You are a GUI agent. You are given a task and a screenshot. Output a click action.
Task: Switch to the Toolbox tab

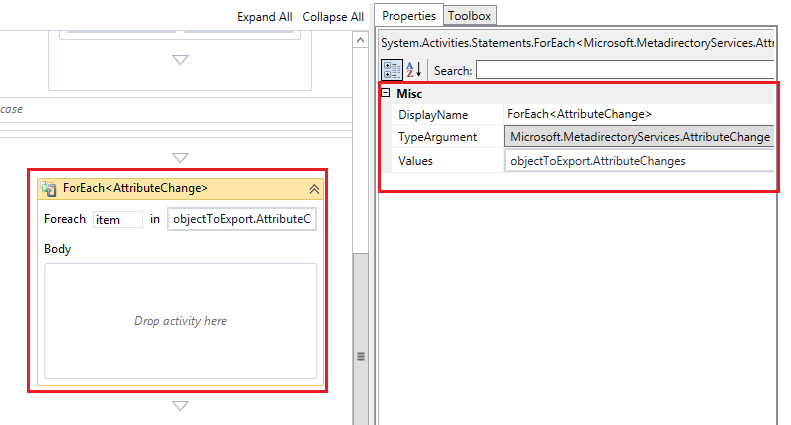[470, 16]
